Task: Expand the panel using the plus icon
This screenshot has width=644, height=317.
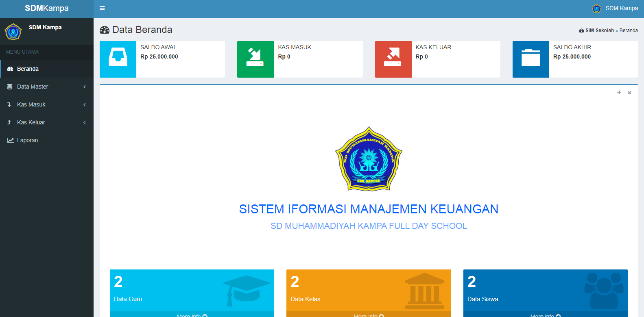Action: click(x=619, y=93)
